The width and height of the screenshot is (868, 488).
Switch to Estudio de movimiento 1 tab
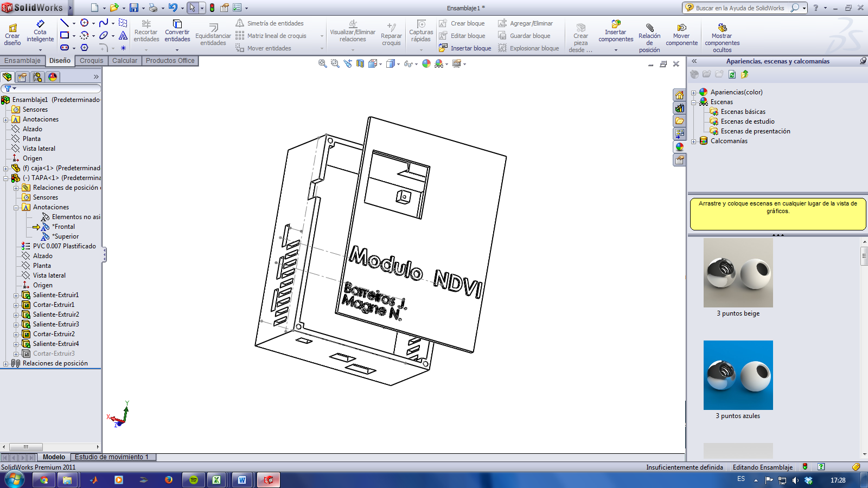point(112,457)
